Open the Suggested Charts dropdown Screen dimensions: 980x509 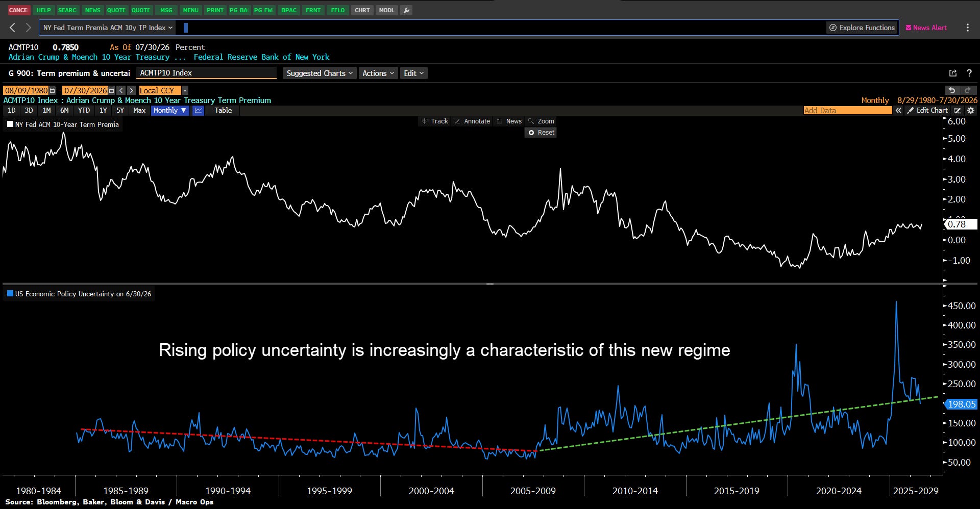point(320,73)
